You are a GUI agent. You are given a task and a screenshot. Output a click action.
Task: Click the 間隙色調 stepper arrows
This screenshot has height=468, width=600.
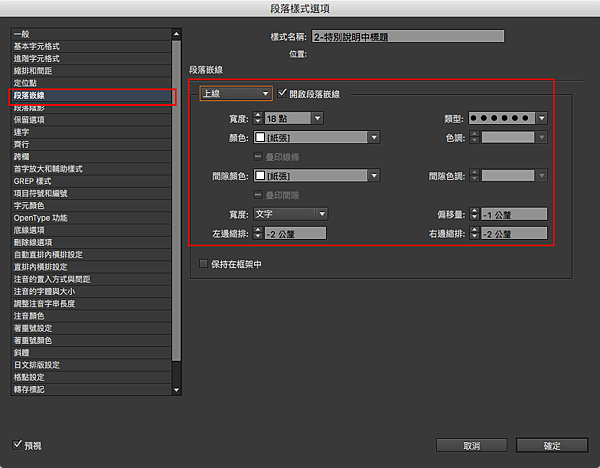coord(474,176)
